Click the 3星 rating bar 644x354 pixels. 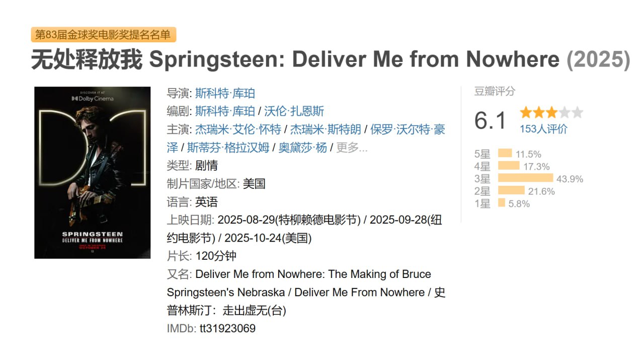click(x=525, y=178)
